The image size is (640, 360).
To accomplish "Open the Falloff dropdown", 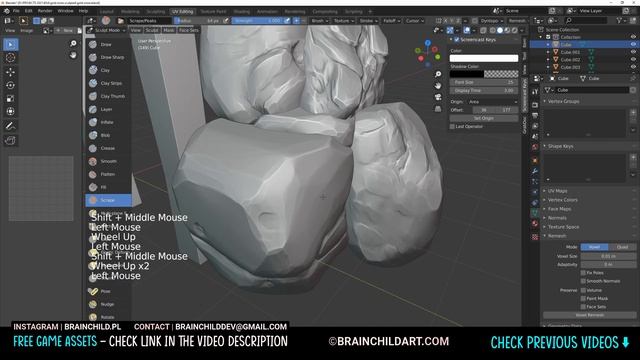I will pyautogui.click(x=392, y=21).
